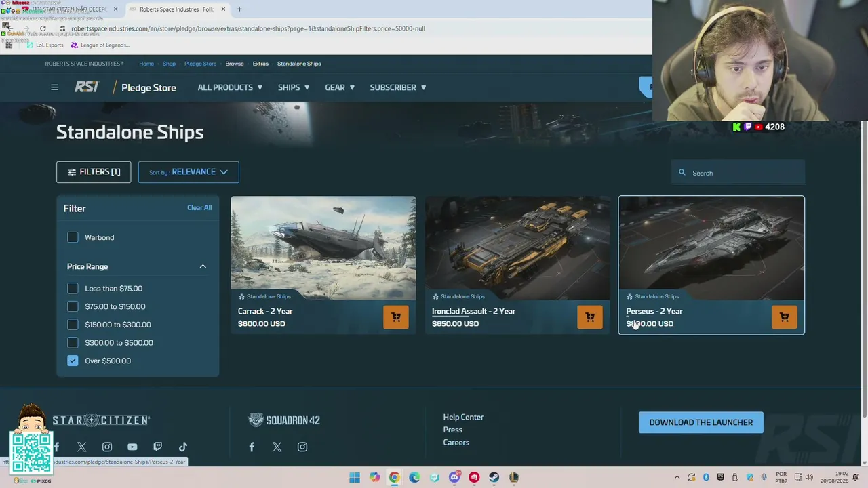Enable the Warbond filter checkbox
Image resolution: width=868 pixels, height=488 pixels.
(x=73, y=237)
